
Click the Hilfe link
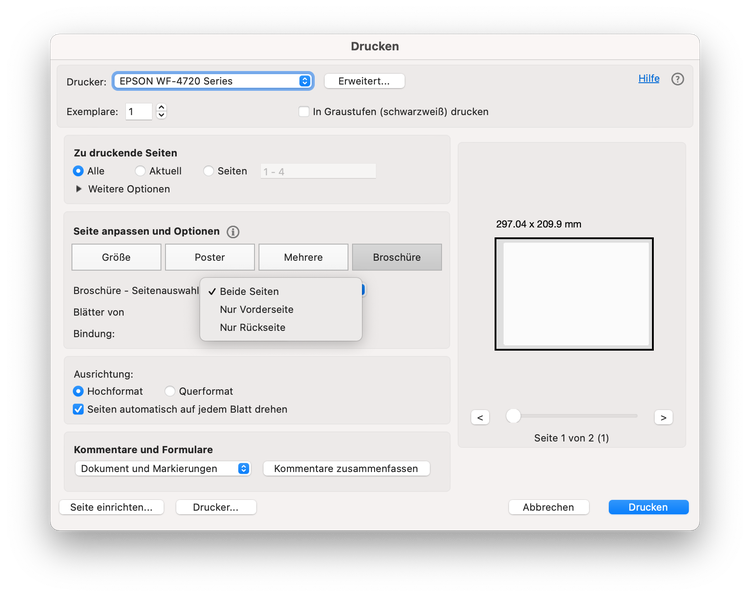pyautogui.click(x=649, y=78)
